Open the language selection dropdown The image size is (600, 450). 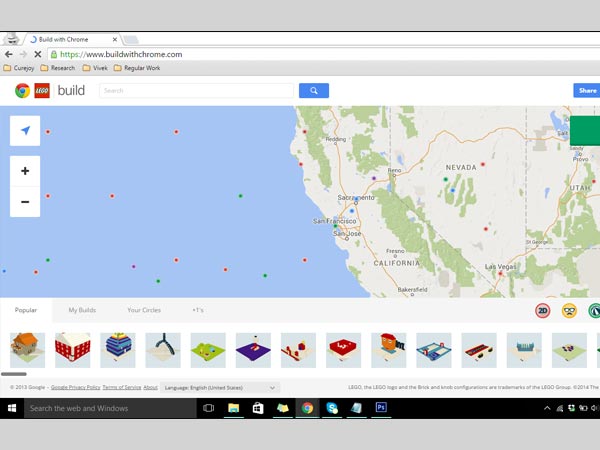point(221,387)
